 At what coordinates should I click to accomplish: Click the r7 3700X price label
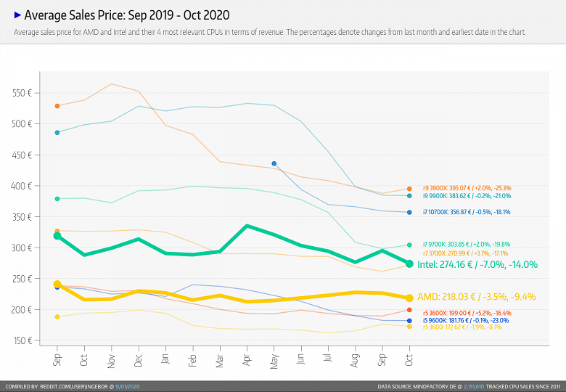[x=457, y=253]
